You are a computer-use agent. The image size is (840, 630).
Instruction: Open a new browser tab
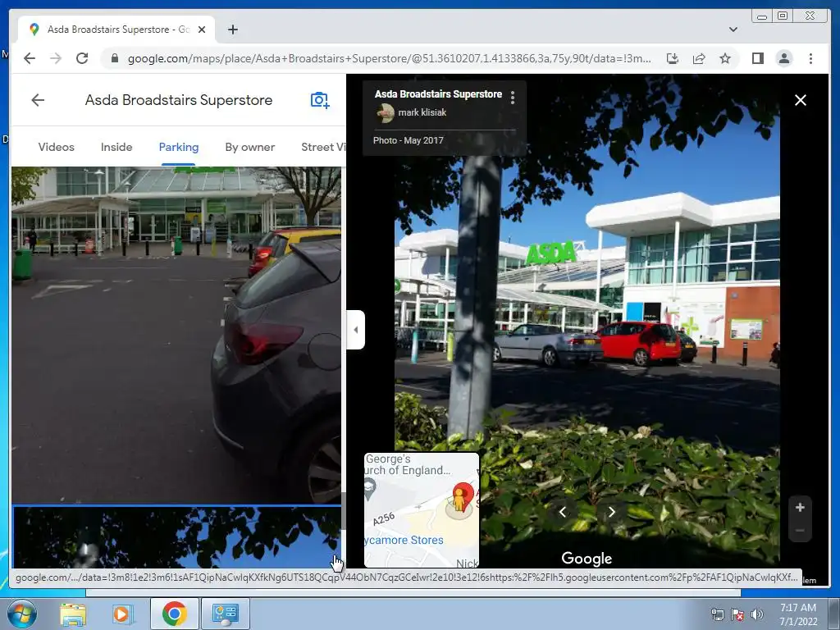tap(232, 30)
